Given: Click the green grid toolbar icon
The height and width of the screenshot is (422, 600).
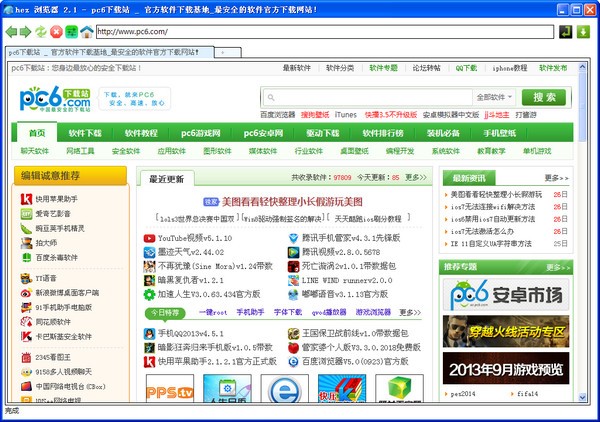Looking at the screenshot, I should click(x=71, y=32).
